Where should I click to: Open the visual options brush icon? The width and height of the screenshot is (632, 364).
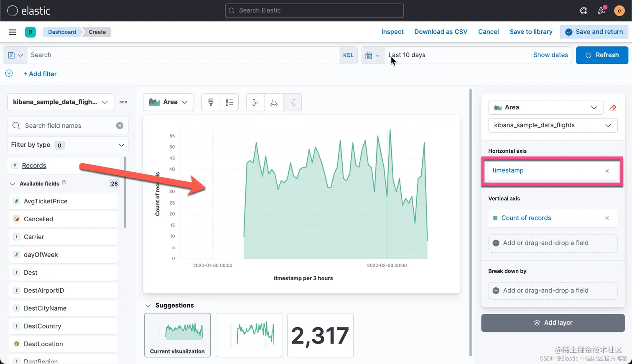[x=211, y=102]
